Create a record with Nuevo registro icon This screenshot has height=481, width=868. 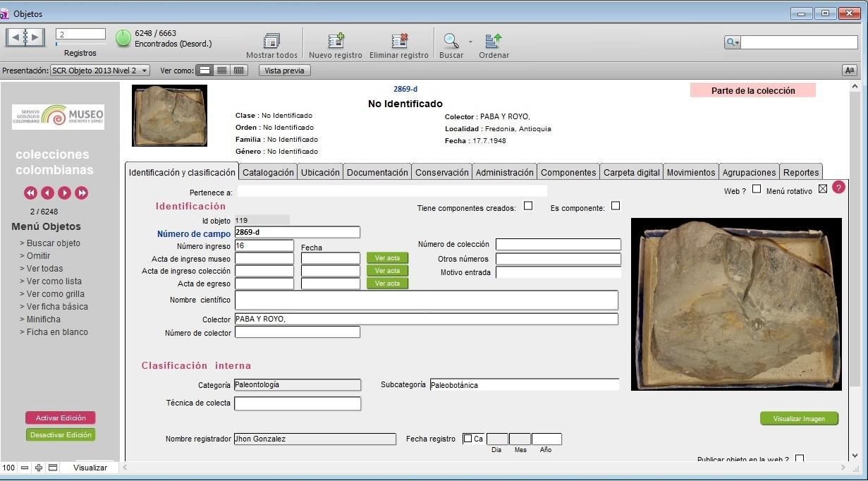point(336,41)
